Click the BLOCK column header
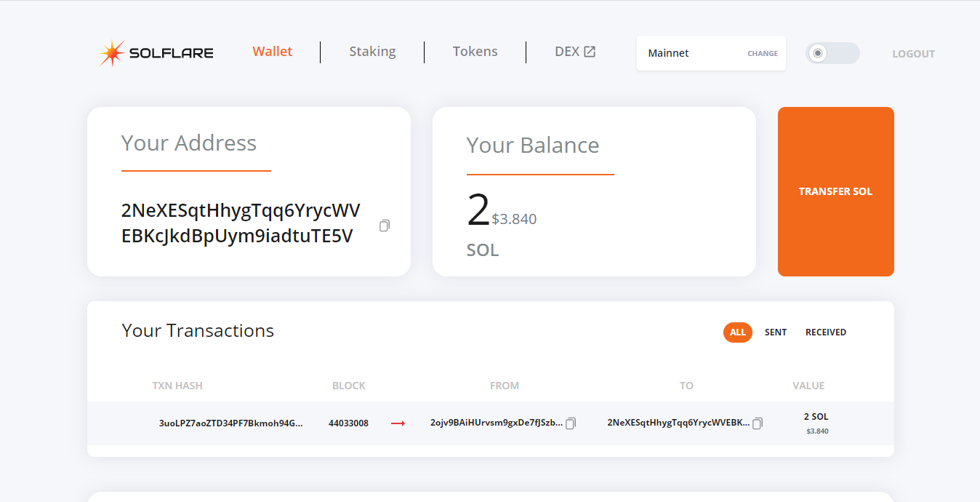This screenshot has width=980, height=502. click(349, 386)
